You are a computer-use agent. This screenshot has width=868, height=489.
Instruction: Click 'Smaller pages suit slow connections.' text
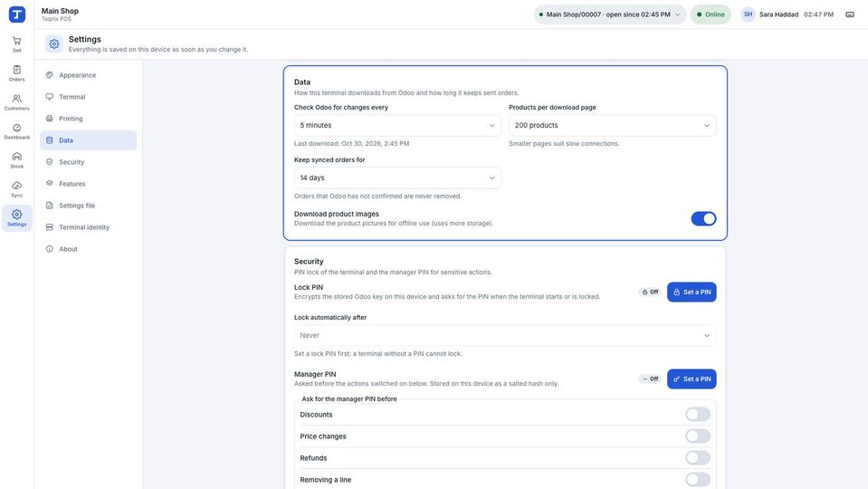tap(564, 143)
